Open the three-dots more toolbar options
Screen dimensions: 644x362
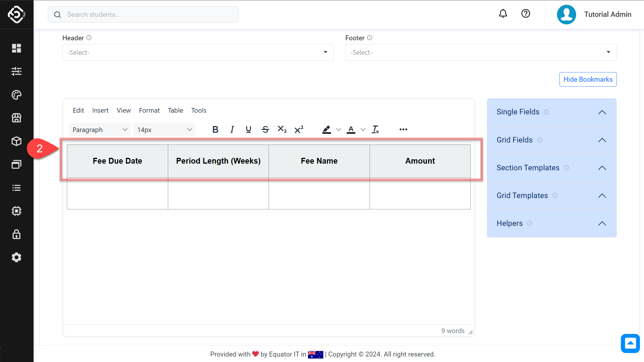(x=403, y=129)
